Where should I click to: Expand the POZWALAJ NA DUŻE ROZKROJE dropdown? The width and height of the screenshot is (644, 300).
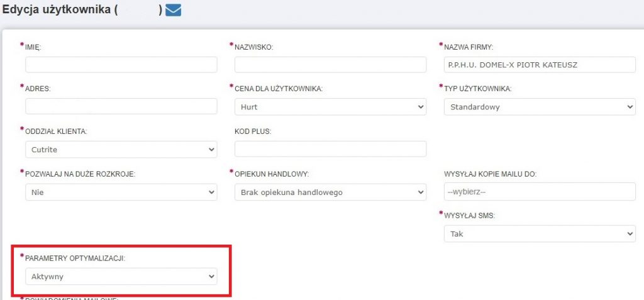121,192
